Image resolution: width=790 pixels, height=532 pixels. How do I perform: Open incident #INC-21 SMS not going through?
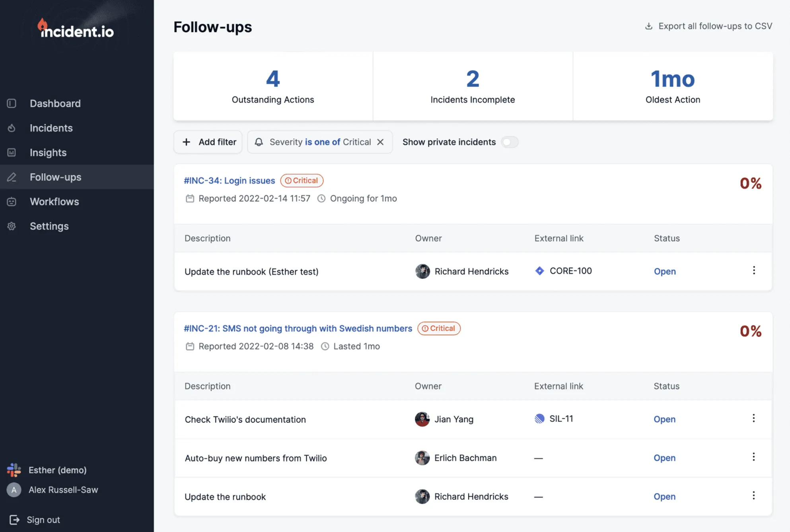[298, 328]
